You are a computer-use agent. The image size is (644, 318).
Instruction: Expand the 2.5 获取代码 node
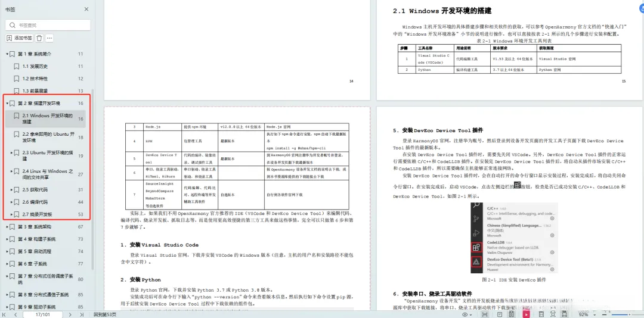click(x=11, y=189)
